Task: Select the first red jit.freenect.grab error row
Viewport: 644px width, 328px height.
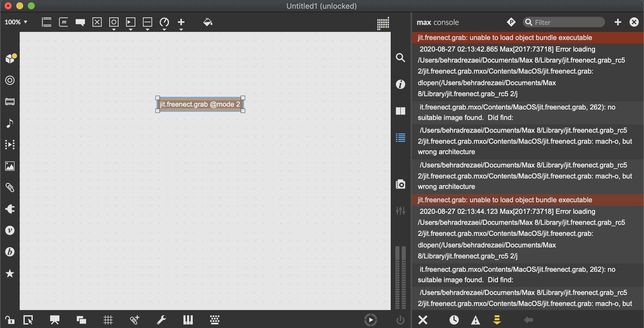Action: click(x=528, y=38)
